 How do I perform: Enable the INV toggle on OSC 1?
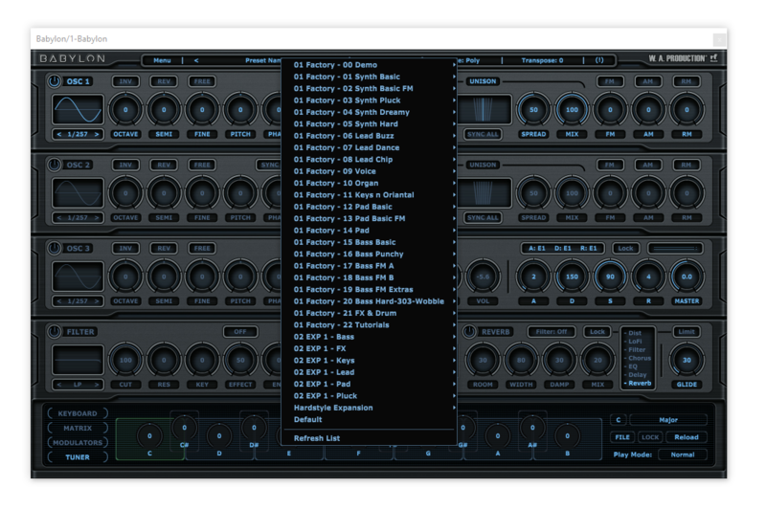[x=125, y=81]
